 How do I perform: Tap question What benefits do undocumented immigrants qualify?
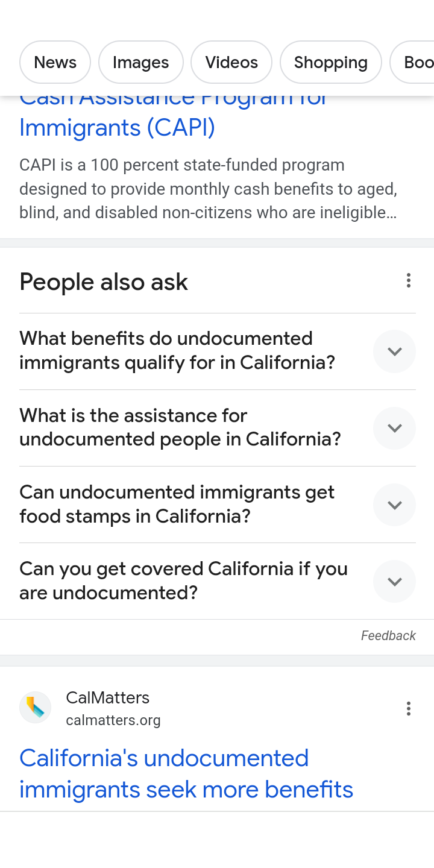coord(177,351)
